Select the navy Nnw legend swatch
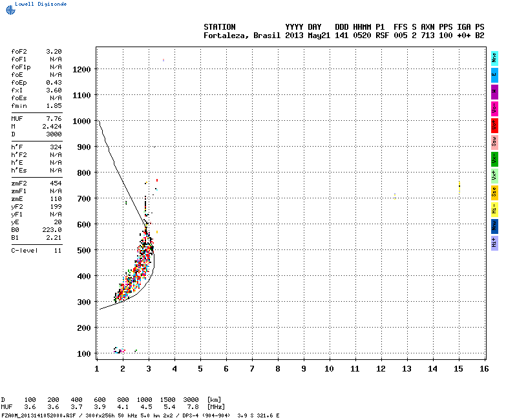The height and width of the screenshot is (420, 517). point(494,227)
